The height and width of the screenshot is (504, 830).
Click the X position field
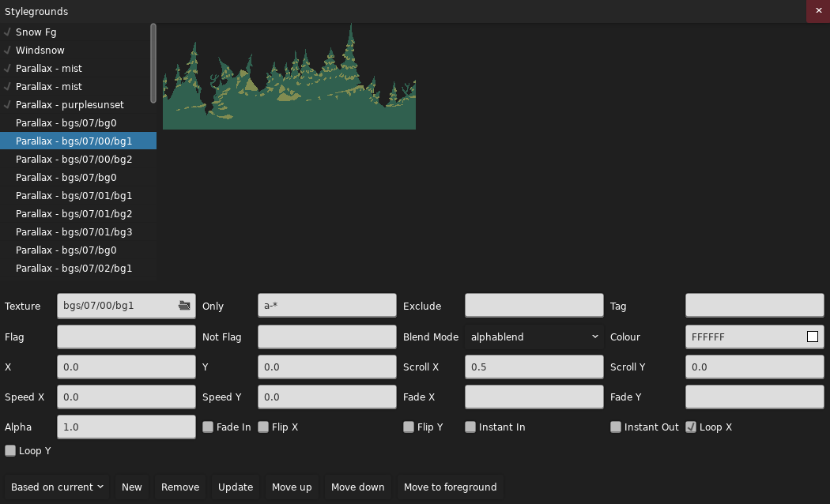coord(126,367)
